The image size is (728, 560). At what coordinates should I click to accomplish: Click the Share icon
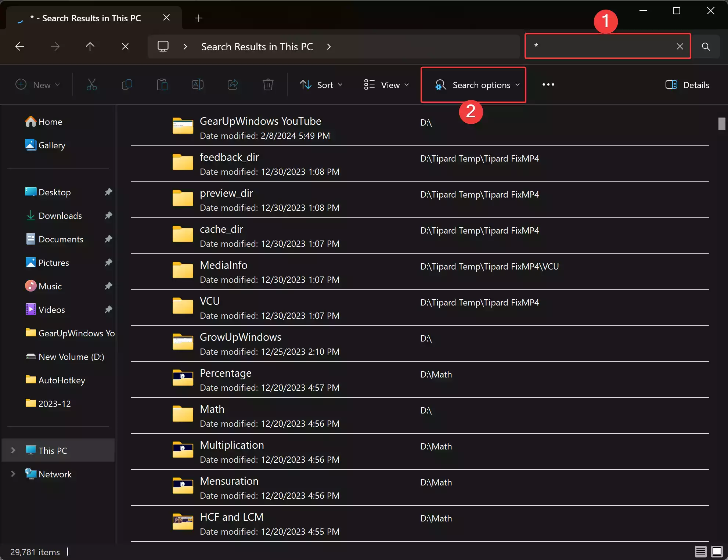(233, 85)
